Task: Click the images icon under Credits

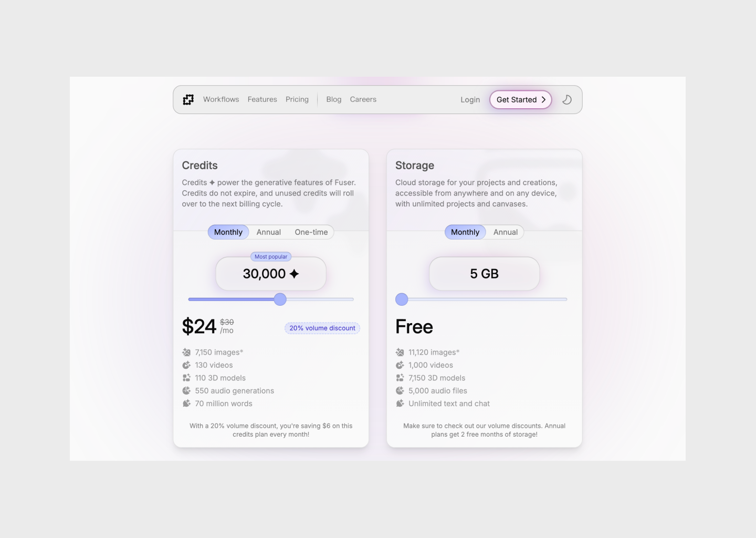Action: tap(186, 353)
